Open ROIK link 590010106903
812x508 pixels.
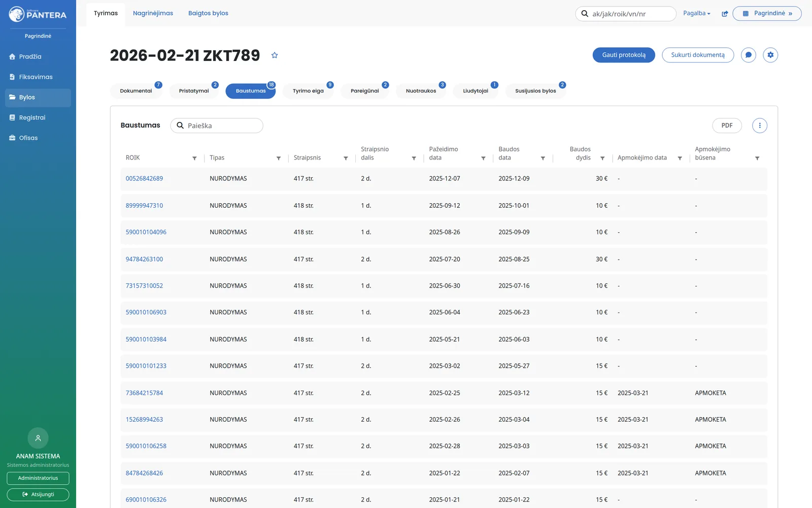tap(146, 312)
